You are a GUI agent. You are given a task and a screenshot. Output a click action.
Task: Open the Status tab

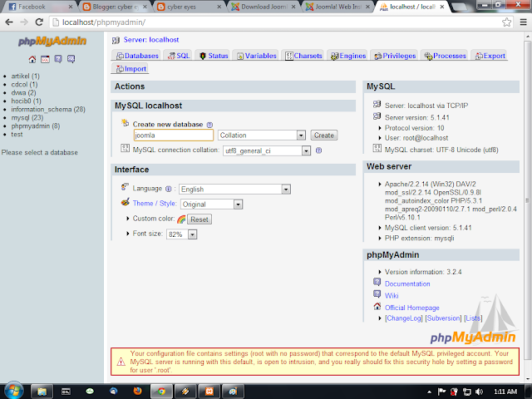coord(214,56)
